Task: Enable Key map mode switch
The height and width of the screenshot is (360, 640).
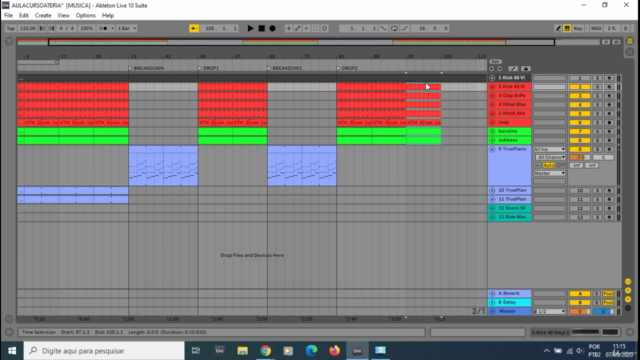Action: [x=578, y=28]
